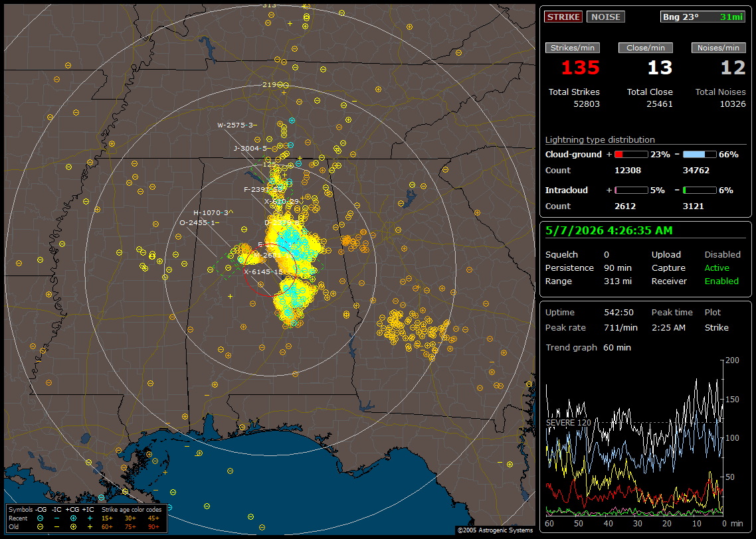Click the Close/min header label
Viewport: 756px width, 539px height.
pyautogui.click(x=646, y=48)
